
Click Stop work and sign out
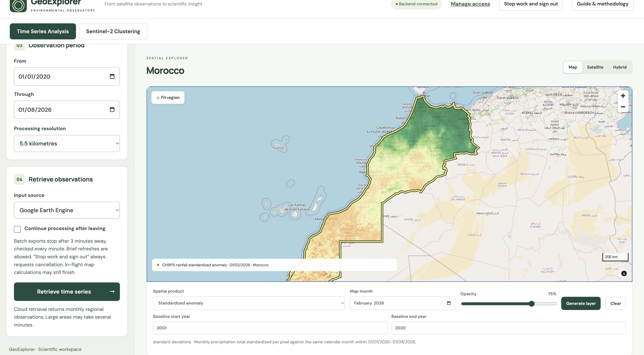(531, 4)
